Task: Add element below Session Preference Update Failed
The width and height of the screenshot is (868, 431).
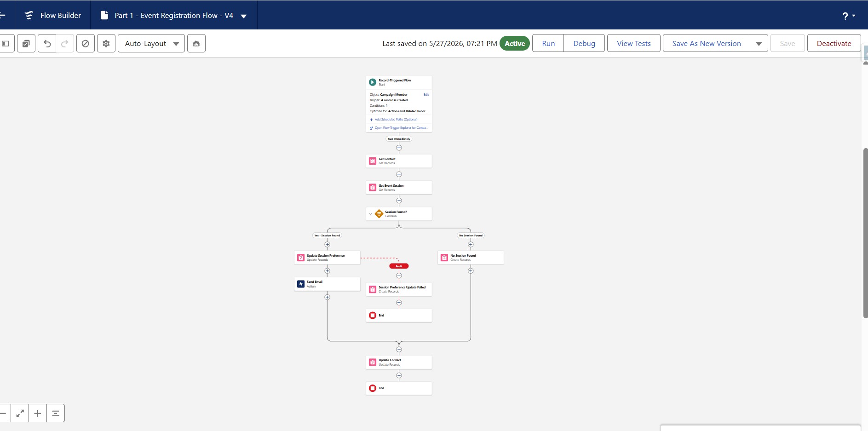Action: click(399, 303)
